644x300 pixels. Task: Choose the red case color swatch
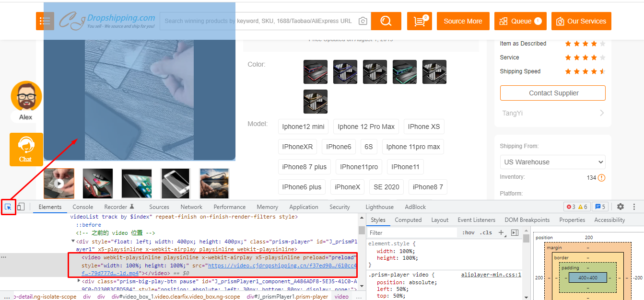pos(316,72)
